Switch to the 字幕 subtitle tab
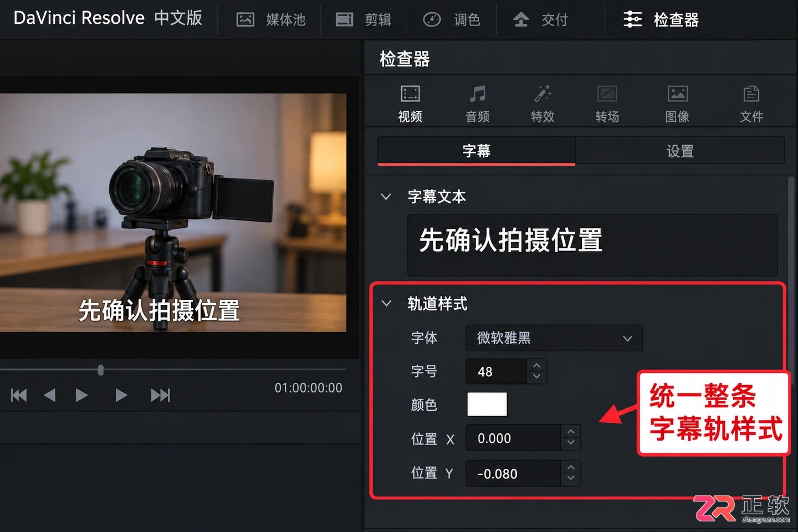Image resolution: width=798 pixels, height=532 pixels. 477,151
